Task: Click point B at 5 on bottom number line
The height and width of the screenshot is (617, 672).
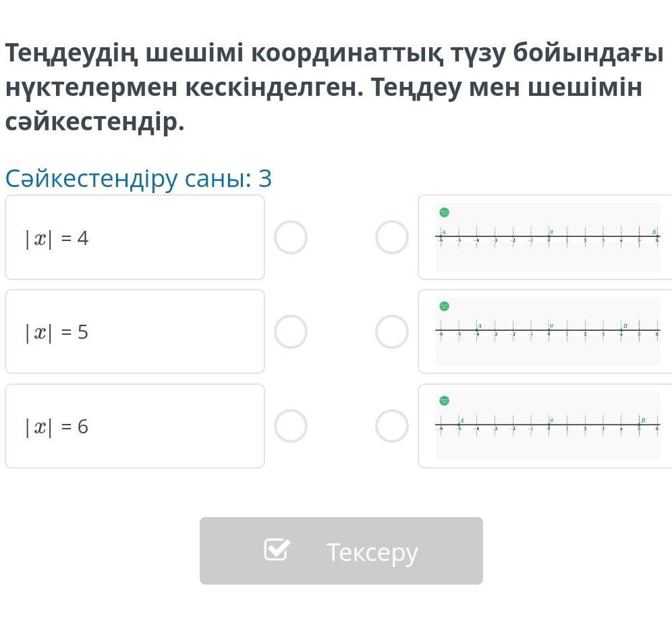Action: 639,425
